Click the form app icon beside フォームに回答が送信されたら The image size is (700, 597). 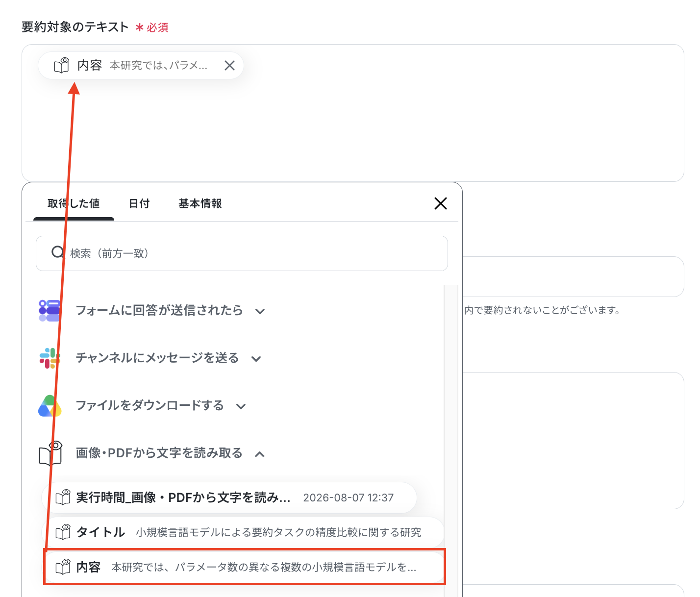point(50,311)
